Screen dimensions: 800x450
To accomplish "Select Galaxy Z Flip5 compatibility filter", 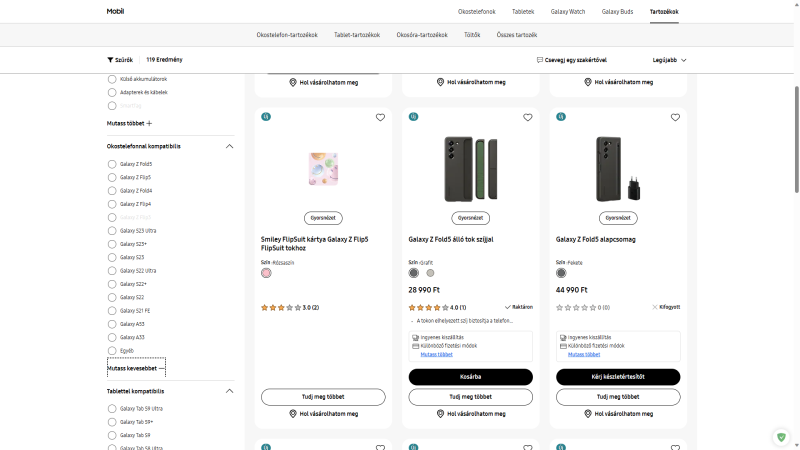I will pyautogui.click(x=112, y=178).
